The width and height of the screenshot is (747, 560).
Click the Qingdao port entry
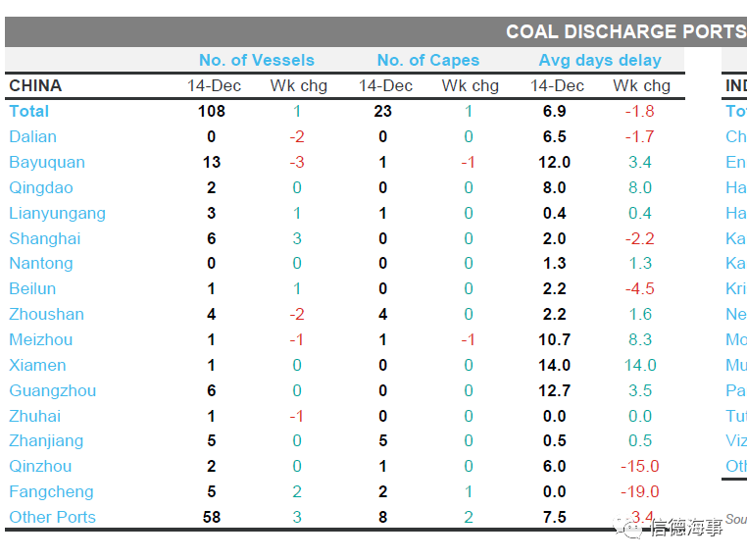coord(40,187)
